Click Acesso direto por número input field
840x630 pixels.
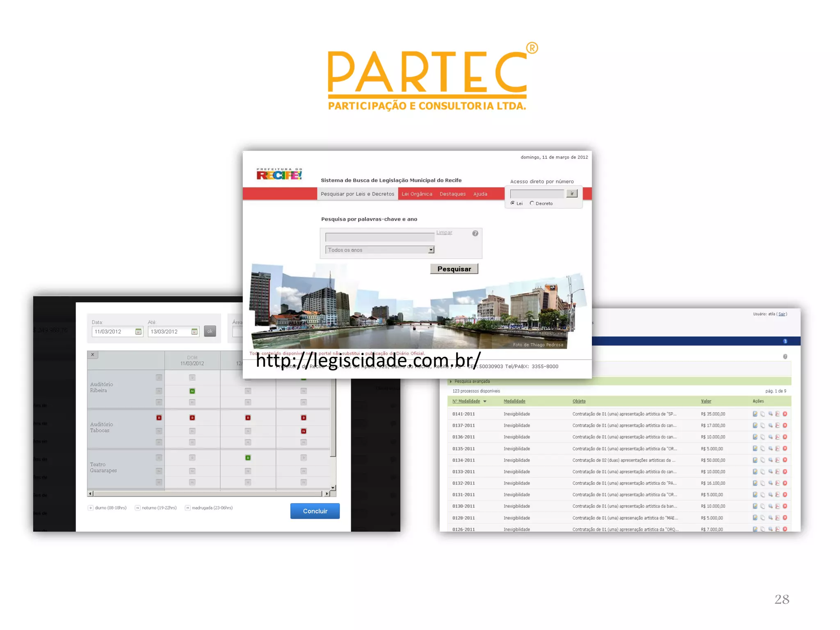(537, 194)
